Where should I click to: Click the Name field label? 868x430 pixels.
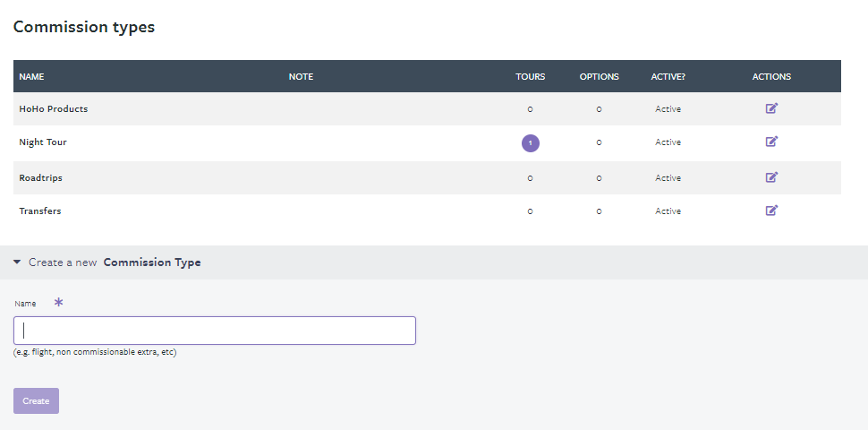25,304
